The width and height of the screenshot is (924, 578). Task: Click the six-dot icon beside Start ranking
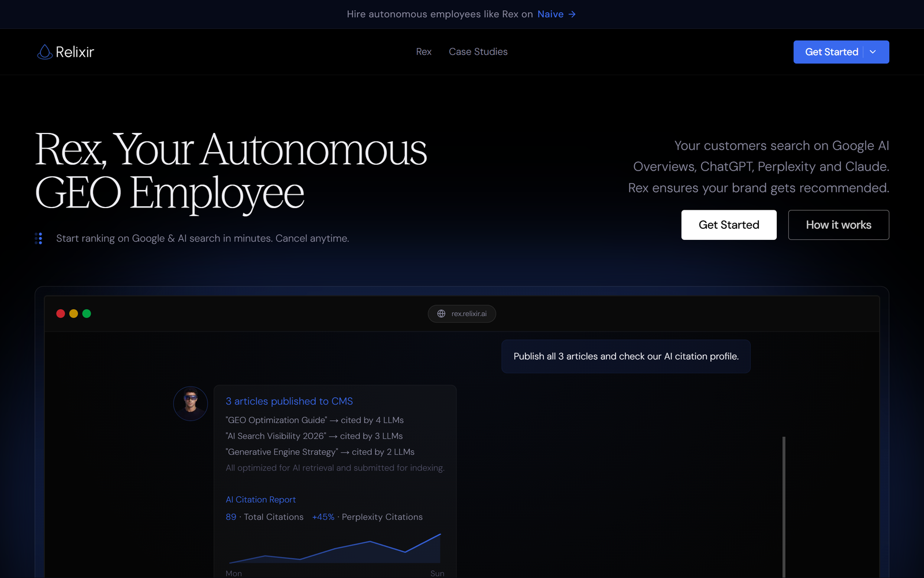tap(39, 238)
